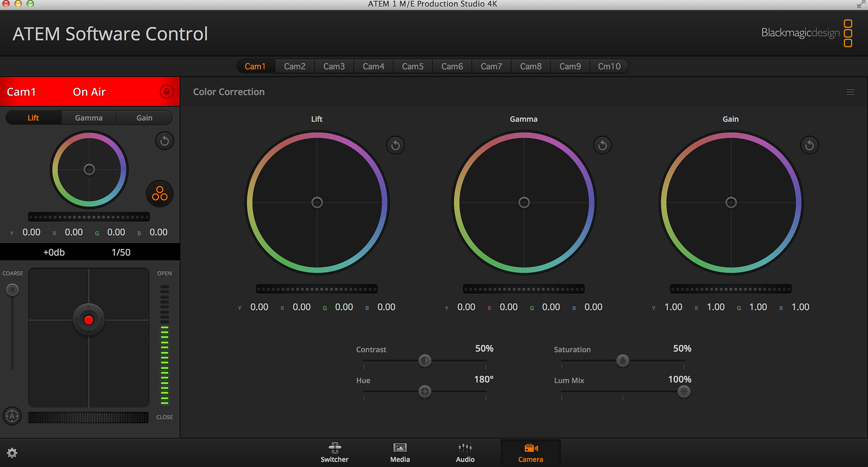Screen dimensions: 868x467
Task: Switch the left panel to Gamma
Action: [89, 117]
